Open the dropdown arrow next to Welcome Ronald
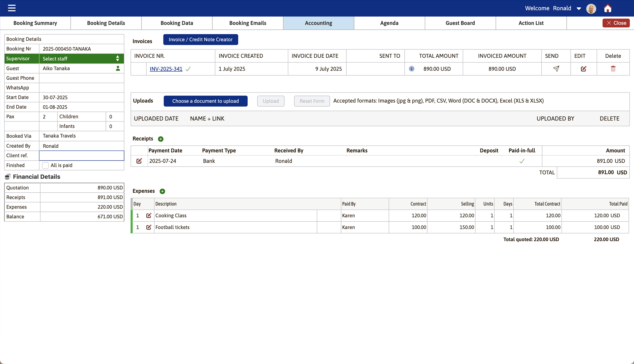Image resolution: width=634 pixels, height=364 pixels. point(579,8)
